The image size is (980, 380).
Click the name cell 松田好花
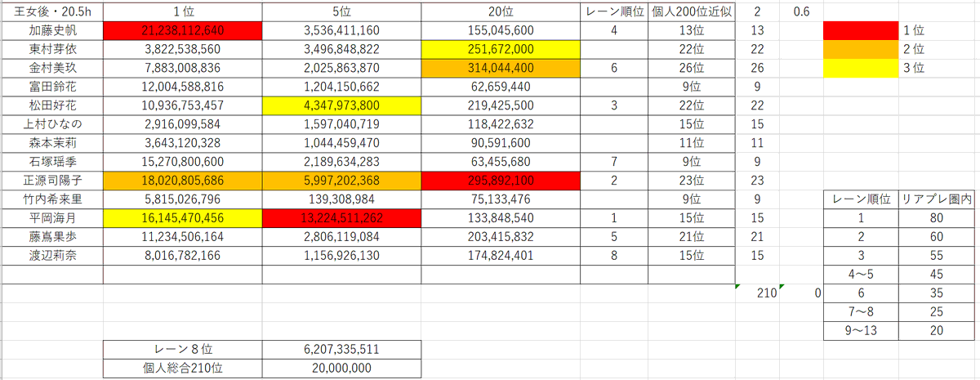point(53,105)
